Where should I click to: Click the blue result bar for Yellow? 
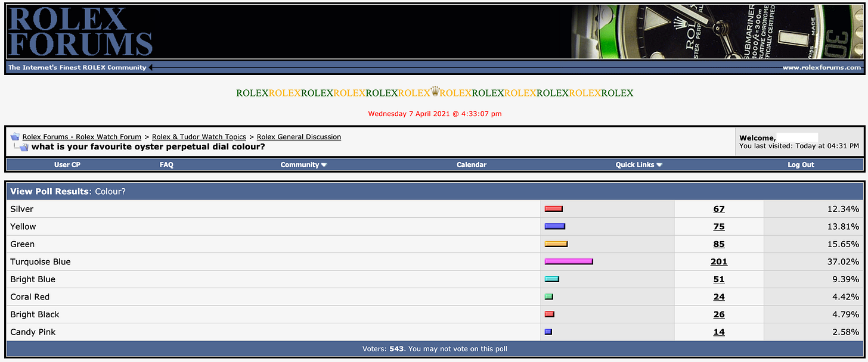[555, 226]
